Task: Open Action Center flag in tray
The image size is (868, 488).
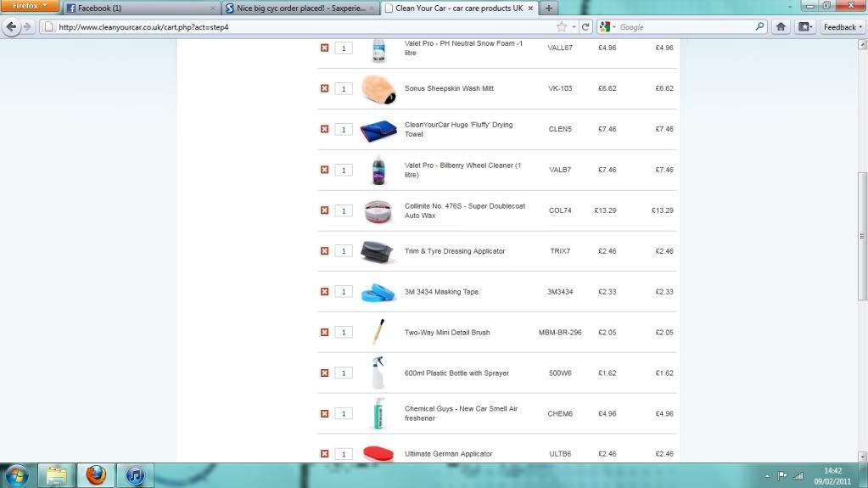Action: click(782, 475)
